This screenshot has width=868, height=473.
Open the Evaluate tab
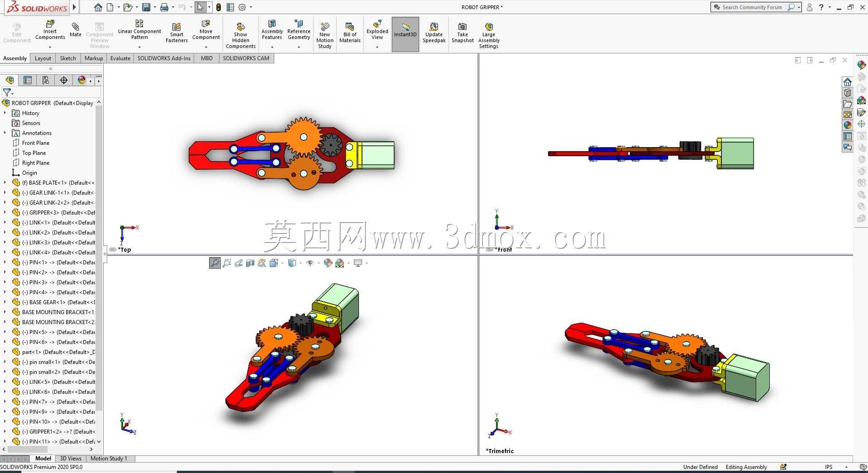(120, 58)
